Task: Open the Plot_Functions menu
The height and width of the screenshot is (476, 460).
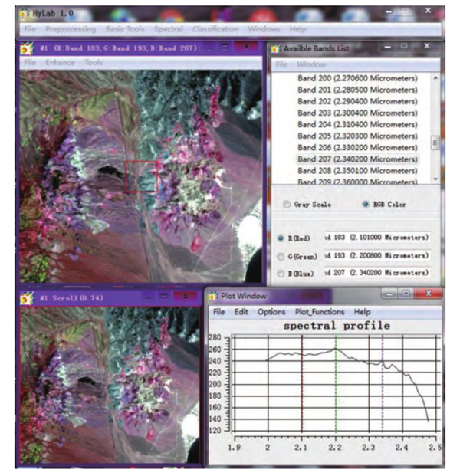Action: click(x=320, y=312)
